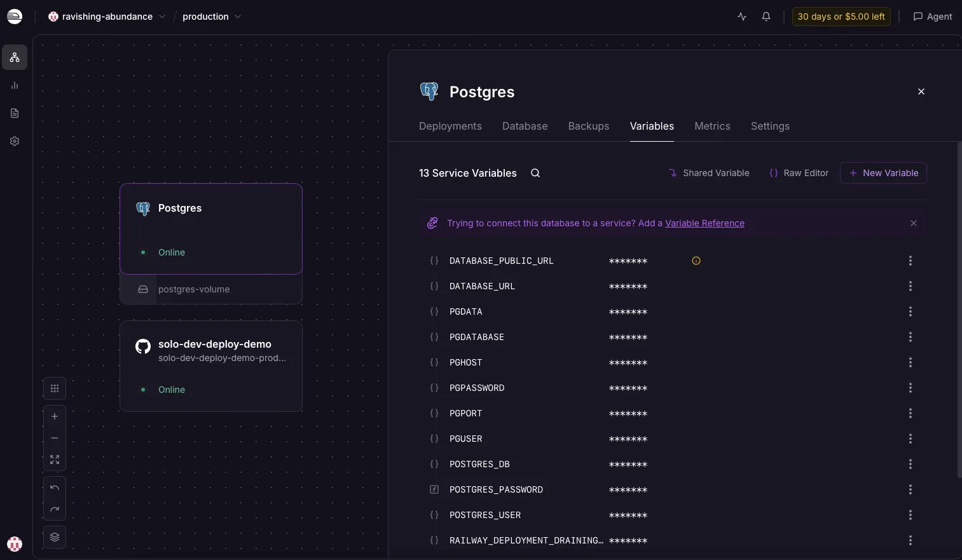962x560 pixels.
Task: Open the options menu for RAILWAY_DEPLOYMENT_DRAINING
Action: [910, 540]
